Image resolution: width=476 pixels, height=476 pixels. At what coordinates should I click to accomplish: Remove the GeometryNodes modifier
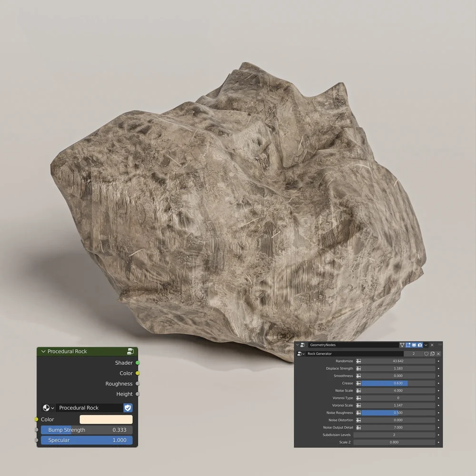pos(432,345)
